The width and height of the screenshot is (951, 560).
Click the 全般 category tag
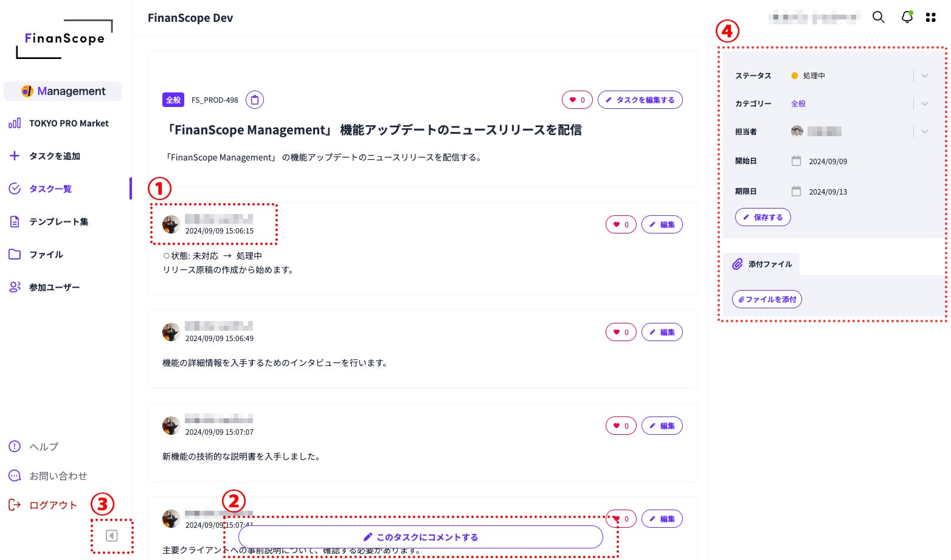point(173,100)
